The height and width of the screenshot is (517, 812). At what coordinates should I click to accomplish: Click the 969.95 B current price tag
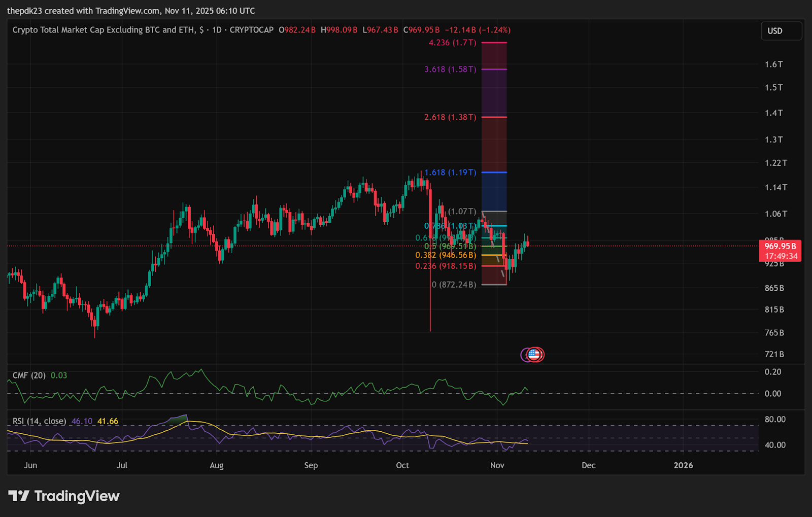pos(780,247)
